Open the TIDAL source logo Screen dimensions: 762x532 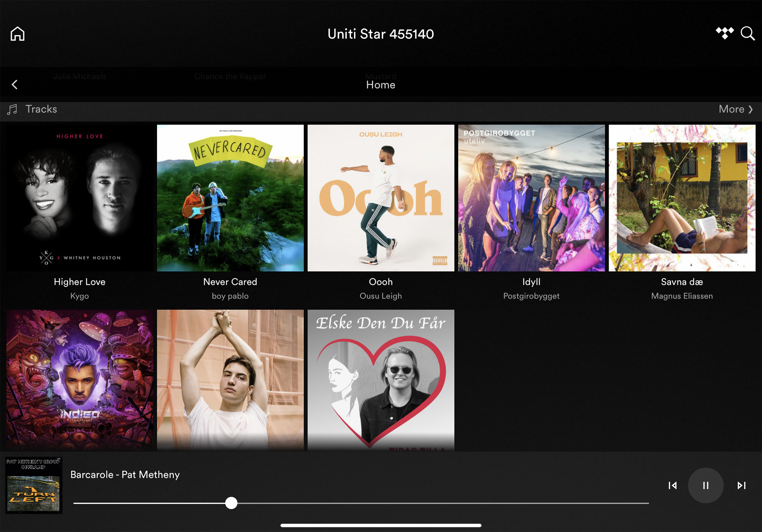(x=724, y=34)
